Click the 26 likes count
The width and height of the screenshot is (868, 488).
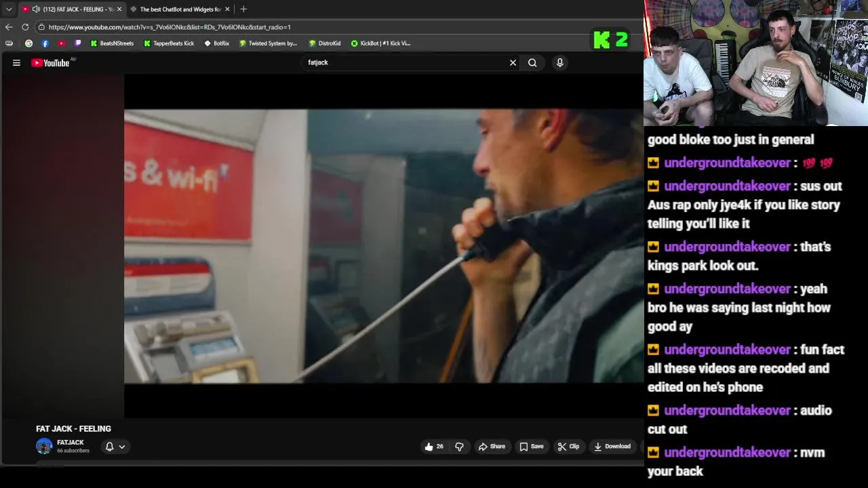[x=439, y=447]
